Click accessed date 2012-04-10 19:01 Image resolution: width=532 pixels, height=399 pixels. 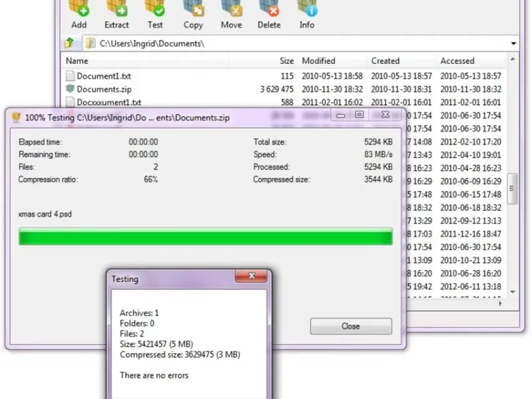point(471,155)
